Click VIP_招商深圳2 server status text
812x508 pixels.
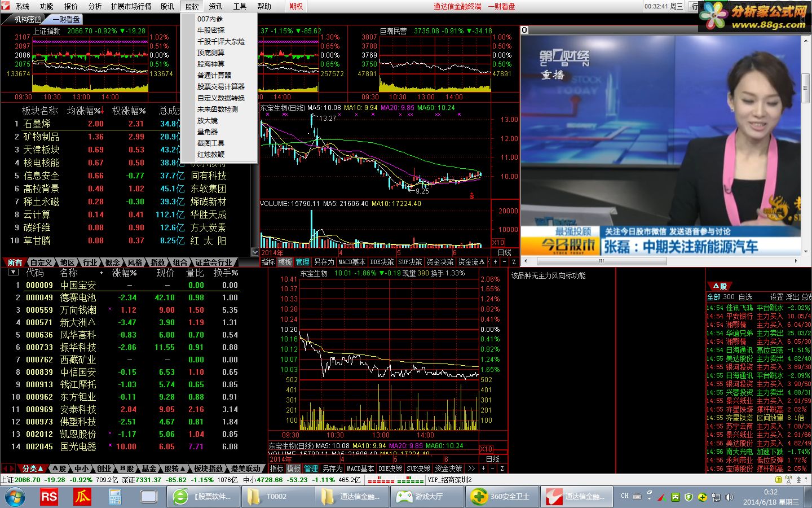pos(449,480)
